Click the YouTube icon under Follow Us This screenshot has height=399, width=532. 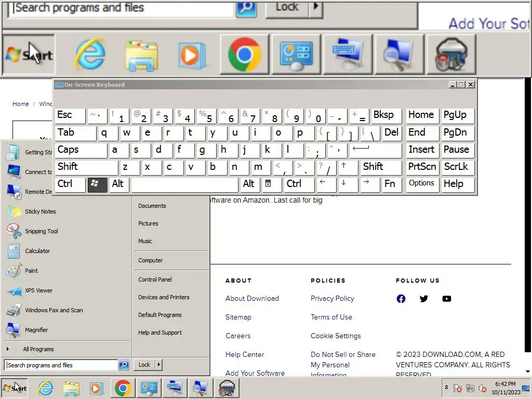pos(446,299)
